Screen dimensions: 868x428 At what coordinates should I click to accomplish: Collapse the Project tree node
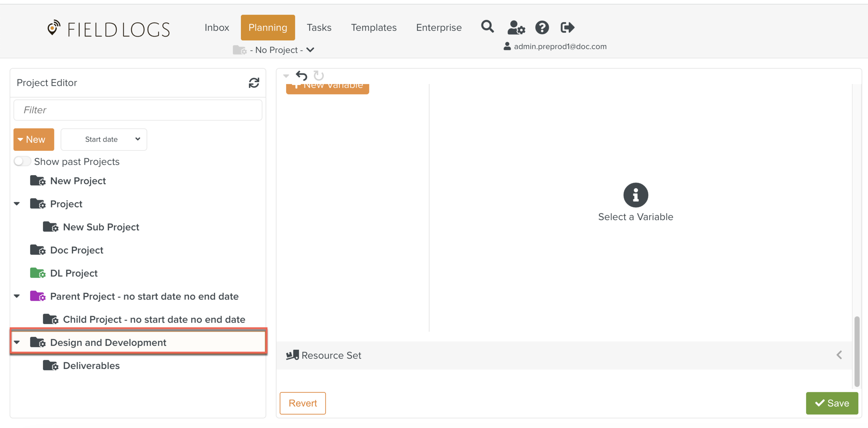(x=17, y=204)
